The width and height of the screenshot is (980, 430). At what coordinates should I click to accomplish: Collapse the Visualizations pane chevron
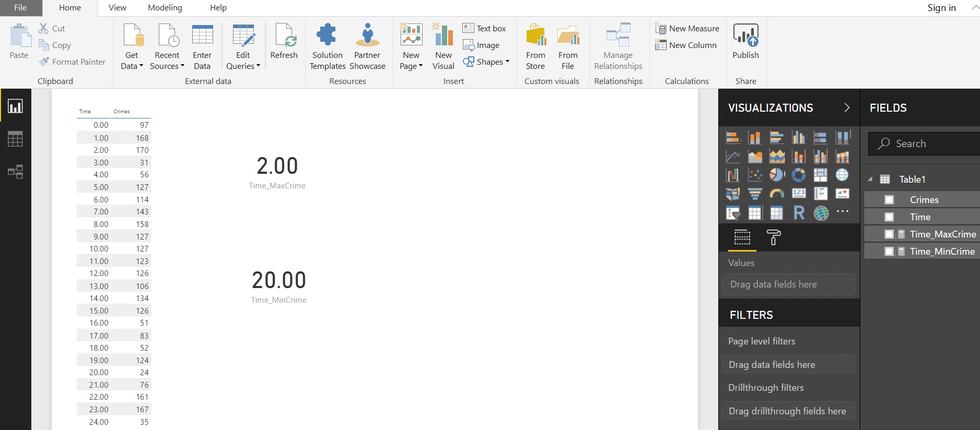(x=847, y=107)
